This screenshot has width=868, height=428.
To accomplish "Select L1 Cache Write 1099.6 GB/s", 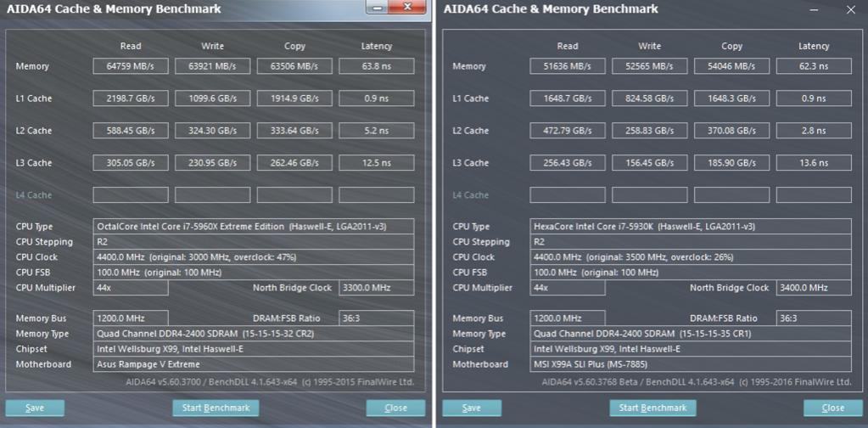I will 213,99.
